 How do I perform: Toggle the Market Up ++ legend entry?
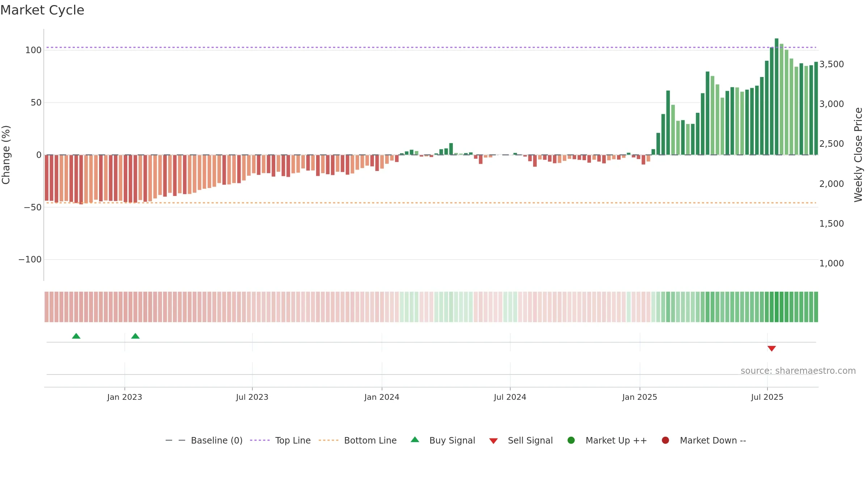(607, 440)
